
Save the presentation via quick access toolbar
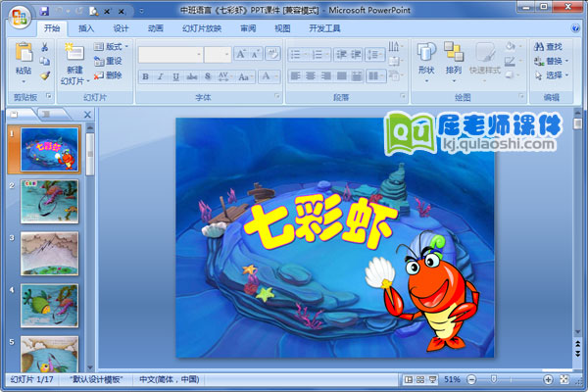click(x=44, y=11)
